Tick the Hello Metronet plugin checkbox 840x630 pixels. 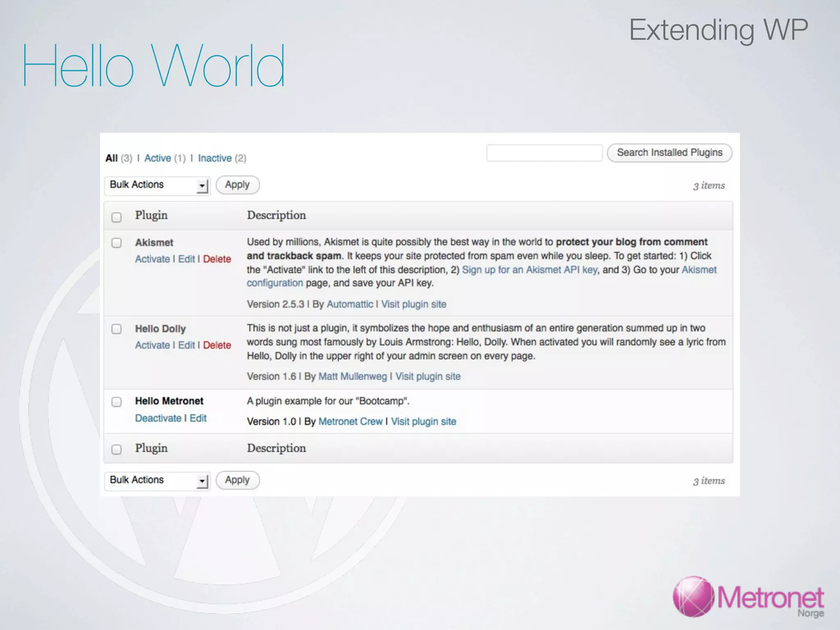[x=116, y=402]
